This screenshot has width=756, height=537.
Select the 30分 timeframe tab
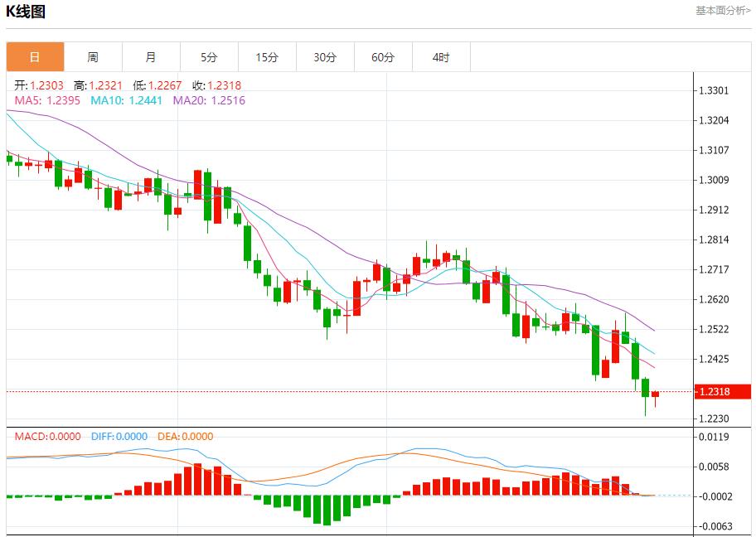pos(325,57)
